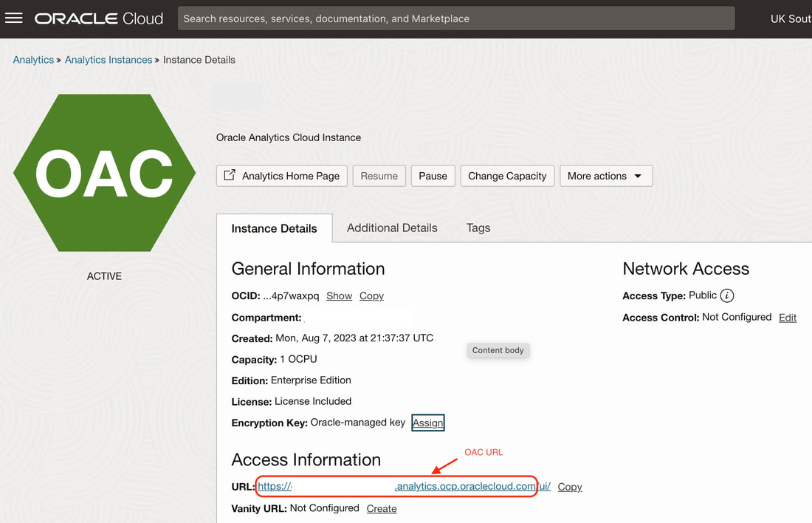This screenshot has width=812, height=523.
Task: Click the green OAC hexagon icon
Action: 104,173
